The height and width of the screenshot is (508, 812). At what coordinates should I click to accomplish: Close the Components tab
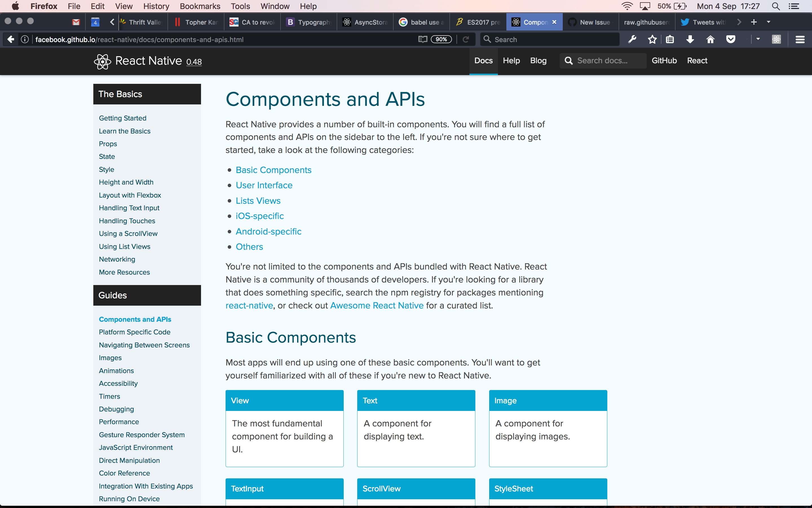(x=554, y=22)
